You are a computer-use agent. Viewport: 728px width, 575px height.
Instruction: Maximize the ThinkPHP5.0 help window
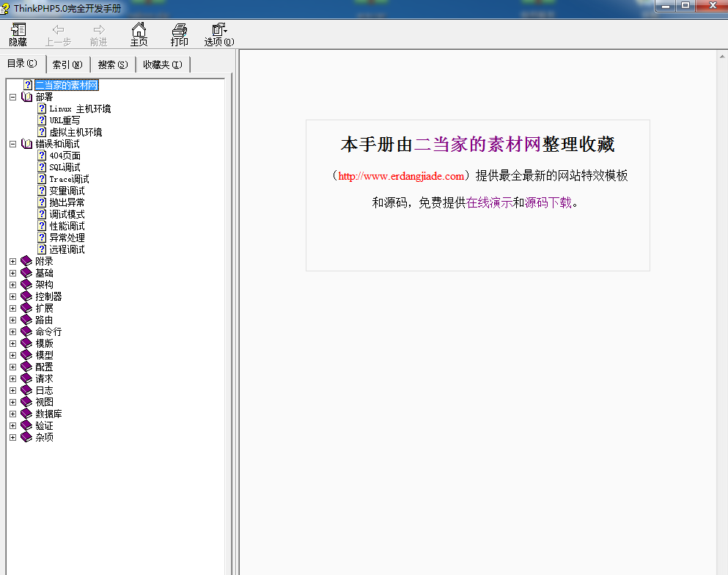tap(685, 6)
